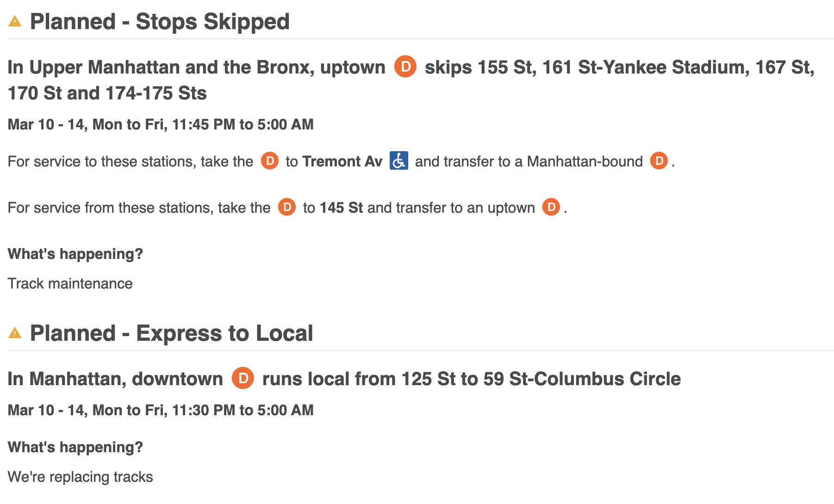Click the wheelchair accessibility icon after Tremont Av
The height and width of the screenshot is (504, 834).
pyautogui.click(x=398, y=161)
